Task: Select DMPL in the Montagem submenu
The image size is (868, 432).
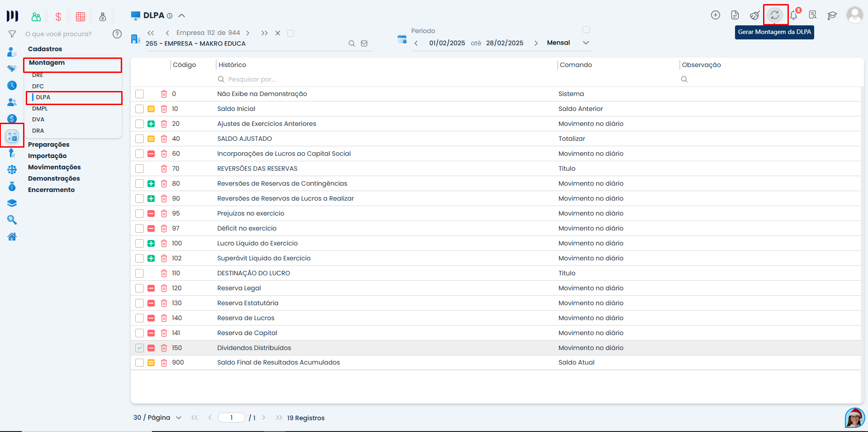Action: click(40, 109)
